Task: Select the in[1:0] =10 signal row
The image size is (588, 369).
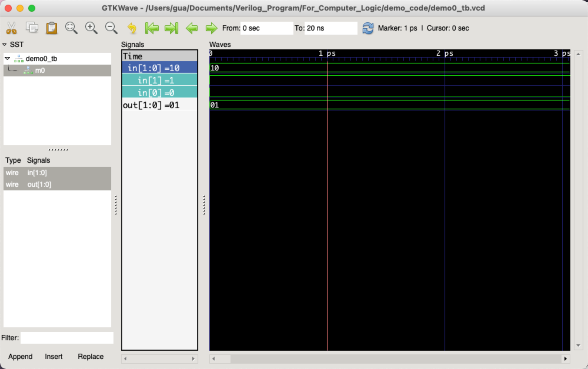Action: pyautogui.click(x=160, y=68)
